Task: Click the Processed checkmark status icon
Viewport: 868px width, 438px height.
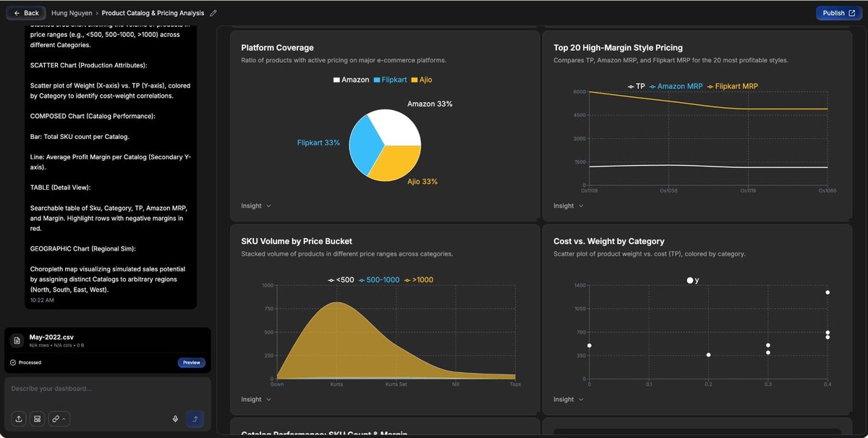Action: click(13, 362)
